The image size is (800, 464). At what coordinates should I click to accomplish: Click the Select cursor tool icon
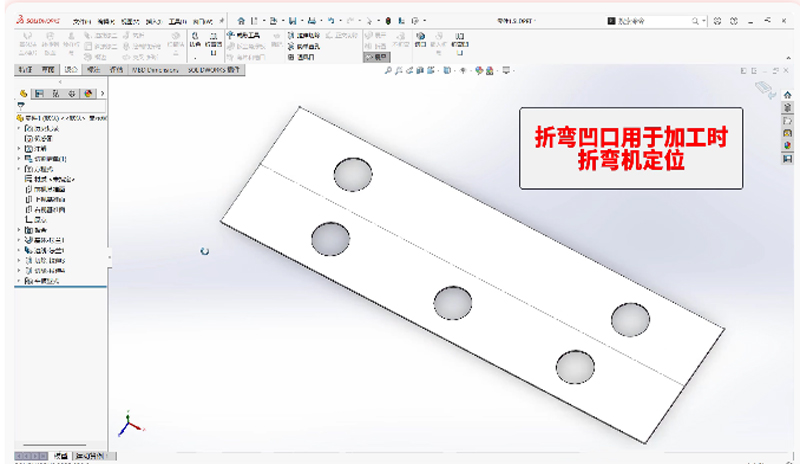[369, 21]
